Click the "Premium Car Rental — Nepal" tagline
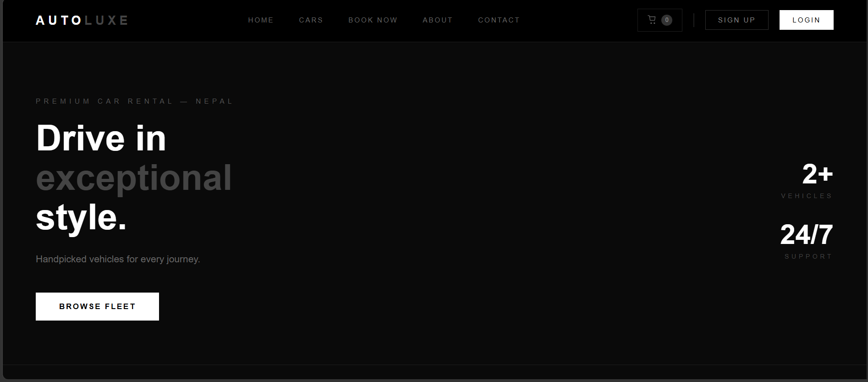Screen dimensions: 868x382 click(134, 101)
